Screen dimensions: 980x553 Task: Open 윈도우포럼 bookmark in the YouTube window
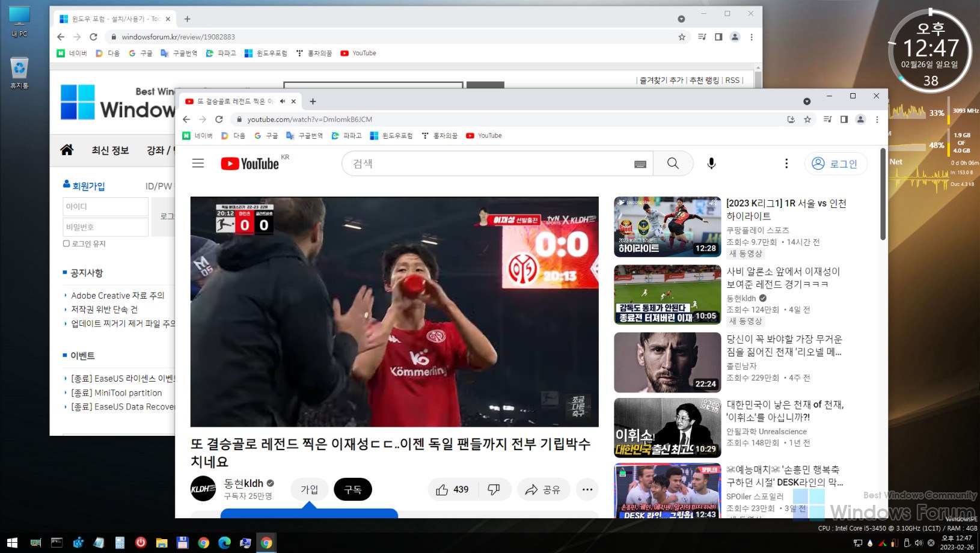pos(391,135)
